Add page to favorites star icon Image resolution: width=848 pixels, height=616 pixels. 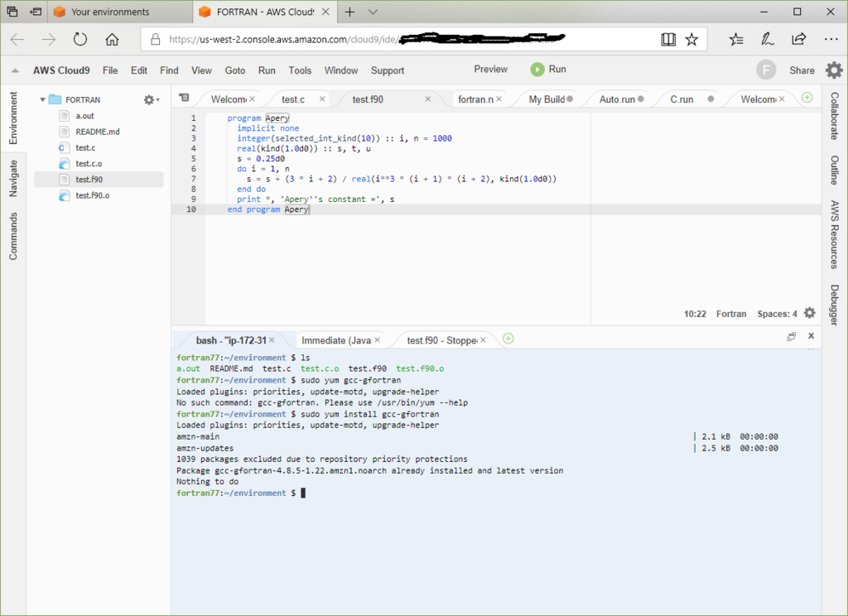[x=691, y=39]
